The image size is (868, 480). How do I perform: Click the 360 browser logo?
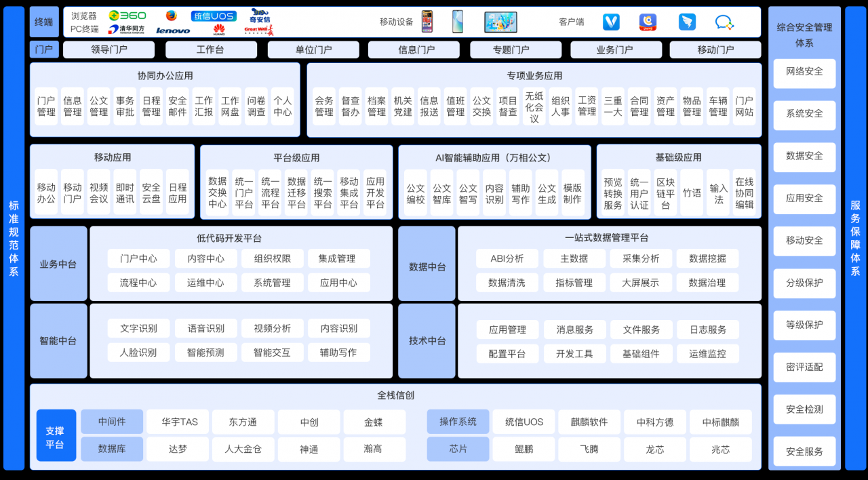tap(127, 16)
